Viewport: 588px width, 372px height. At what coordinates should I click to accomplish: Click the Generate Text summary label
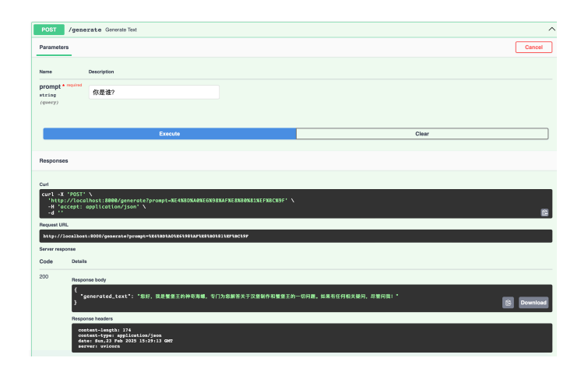coord(121,30)
